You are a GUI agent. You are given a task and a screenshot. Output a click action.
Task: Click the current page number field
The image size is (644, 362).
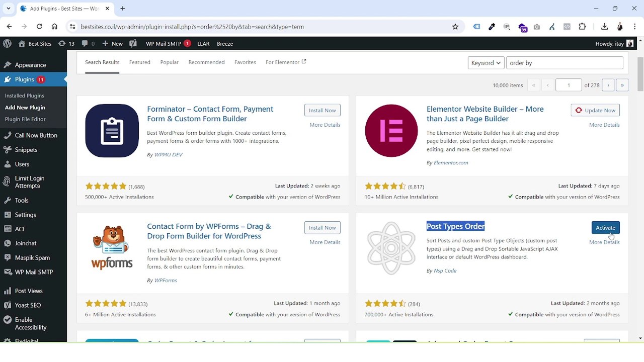(x=569, y=85)
